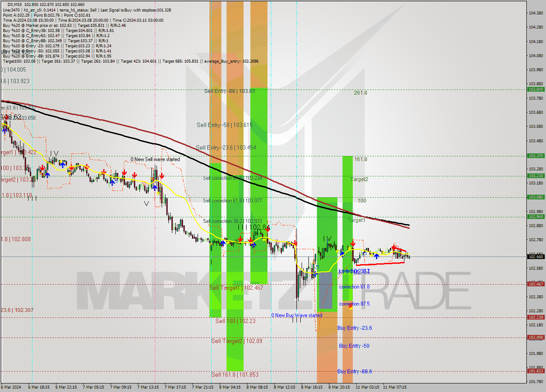Click the 104.380 price scale value

(x=535, y=13)
